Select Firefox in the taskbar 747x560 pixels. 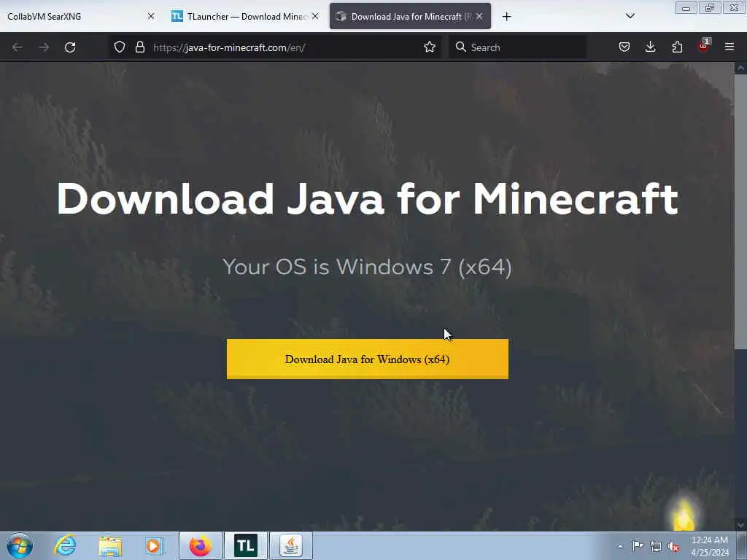[201, 545]
